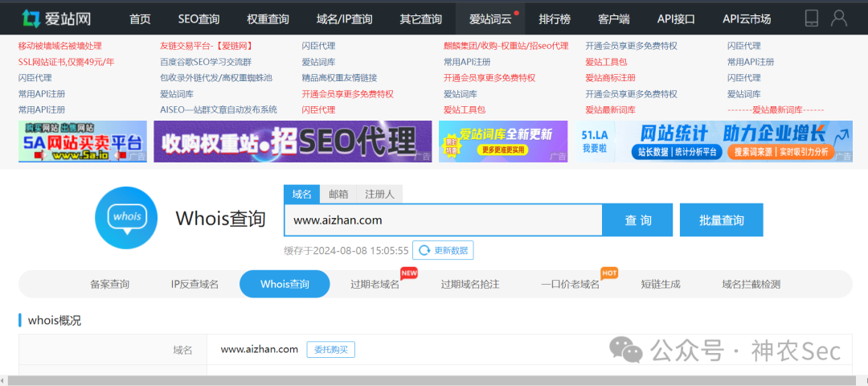
Task: Select the 注册人 search tab
Action: coord(379,195)
